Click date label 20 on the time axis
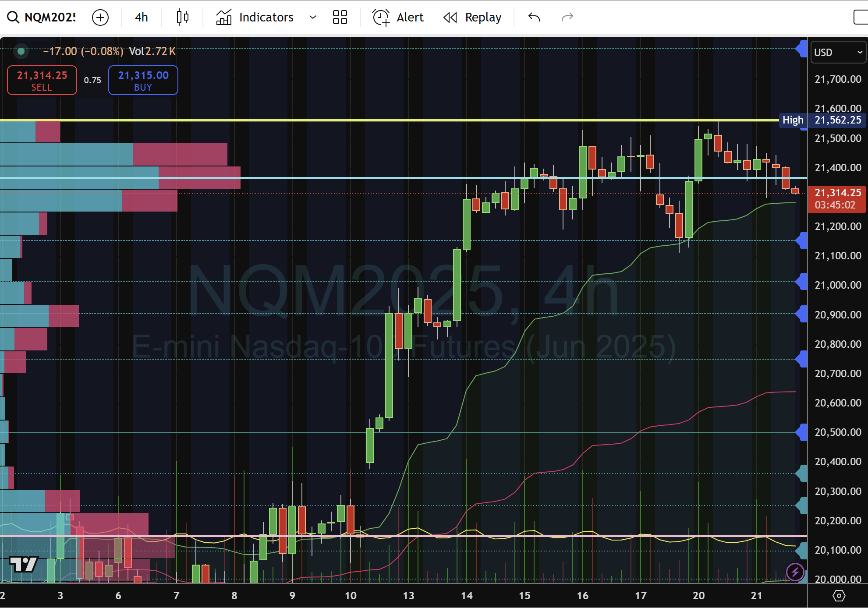 tap(698, 596)
